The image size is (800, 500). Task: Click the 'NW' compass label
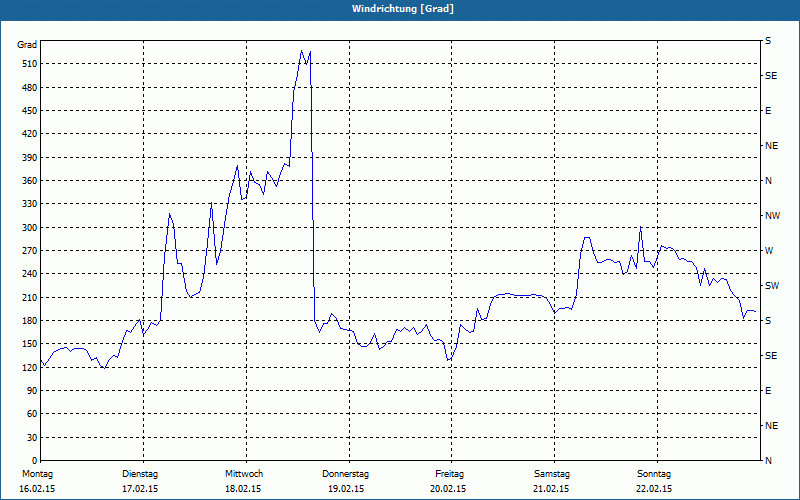point(772,216)
